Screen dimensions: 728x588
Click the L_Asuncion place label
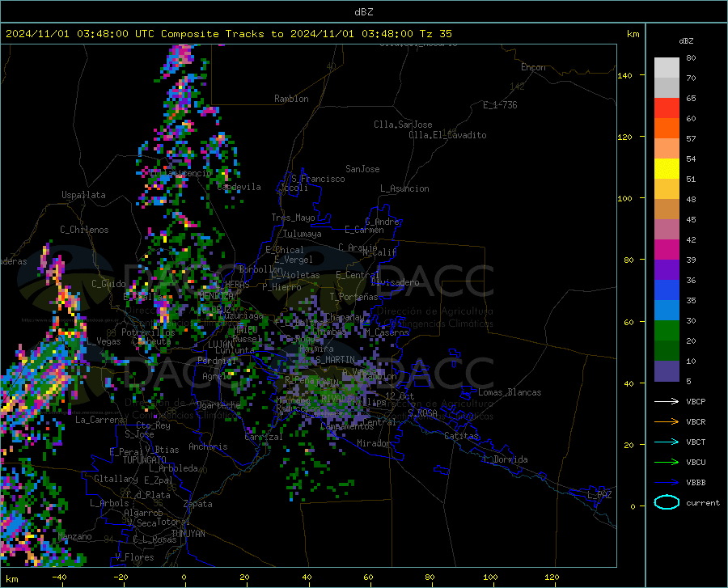point(404,188)
